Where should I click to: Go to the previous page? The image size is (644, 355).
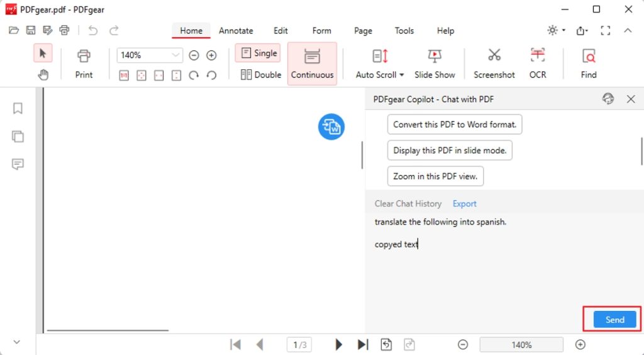click(259, 344)
